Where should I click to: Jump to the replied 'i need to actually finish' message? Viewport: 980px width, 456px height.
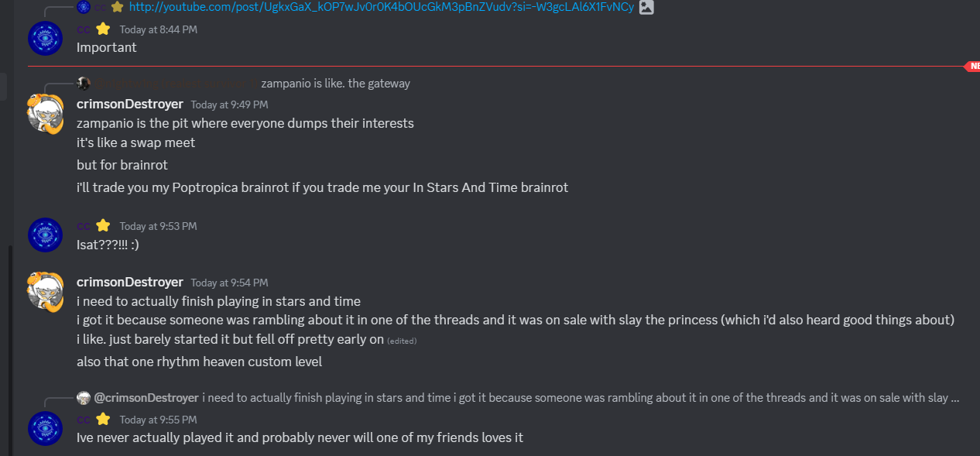pos(581,398)
